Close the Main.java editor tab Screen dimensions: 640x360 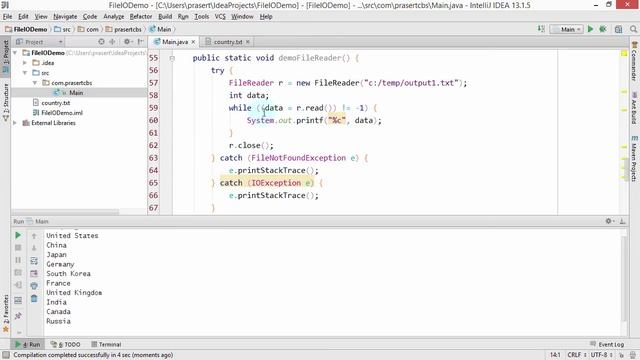tap(193, 42)
